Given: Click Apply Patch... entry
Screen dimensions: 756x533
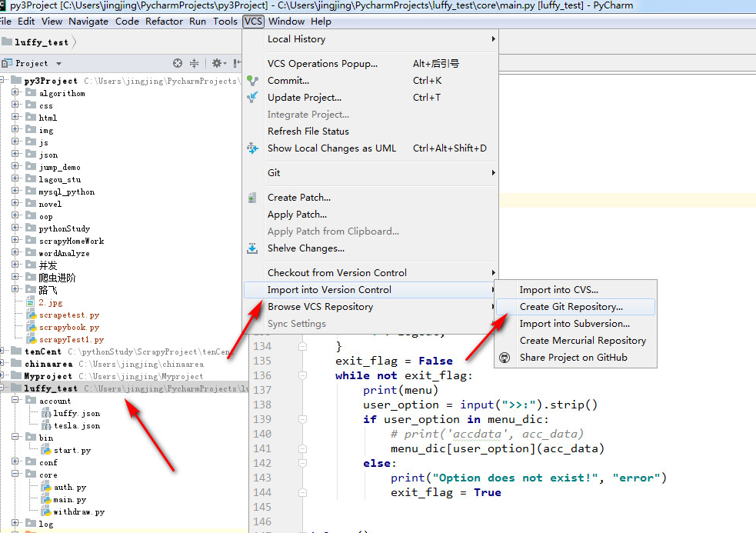Looking at the screenshot, I should click(x=370, y=214).
